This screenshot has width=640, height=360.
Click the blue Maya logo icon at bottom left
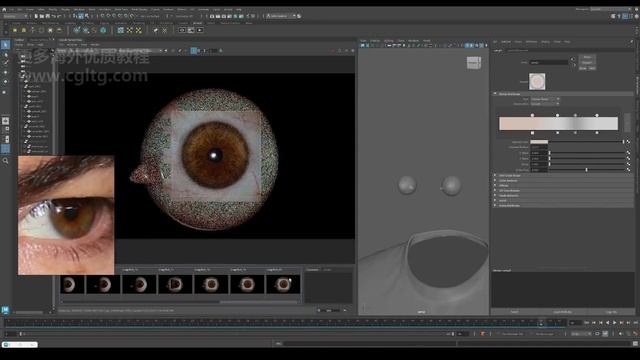point(5,310)
